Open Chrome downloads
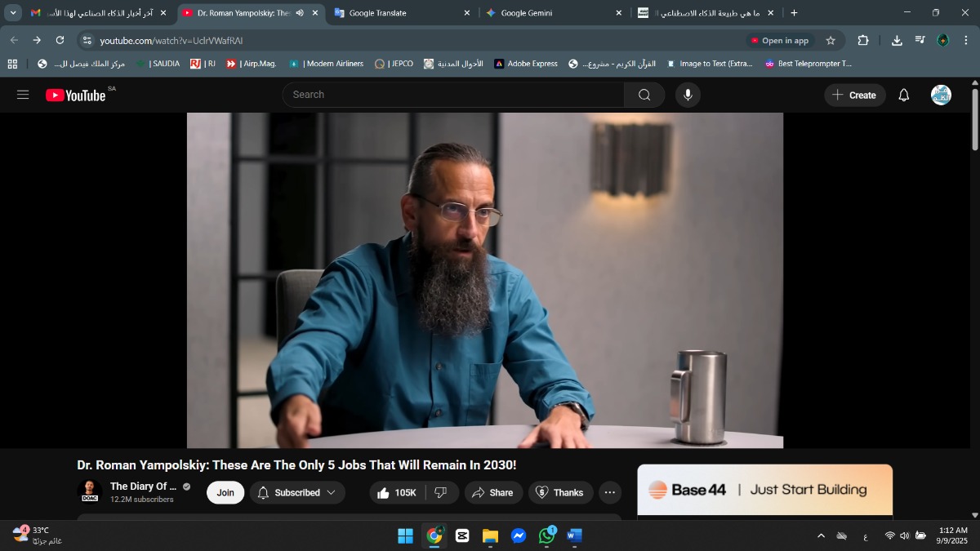This screenshot has width=980, height=551. 897,40
